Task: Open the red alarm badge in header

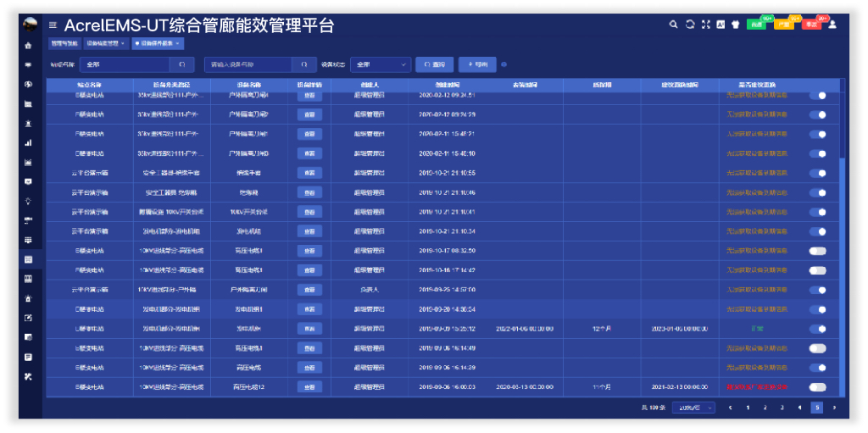Action: (x=811, y=24)
